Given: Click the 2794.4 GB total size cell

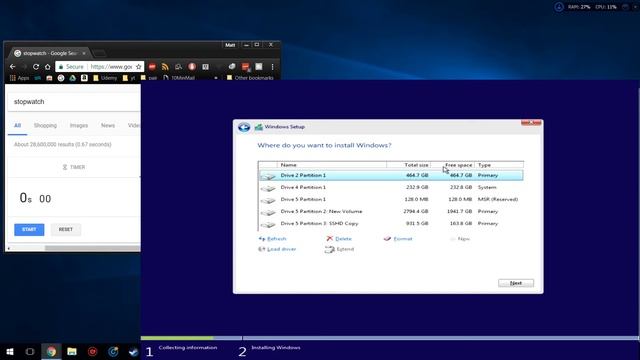Looking at the screenshot, I should point(416,211).
